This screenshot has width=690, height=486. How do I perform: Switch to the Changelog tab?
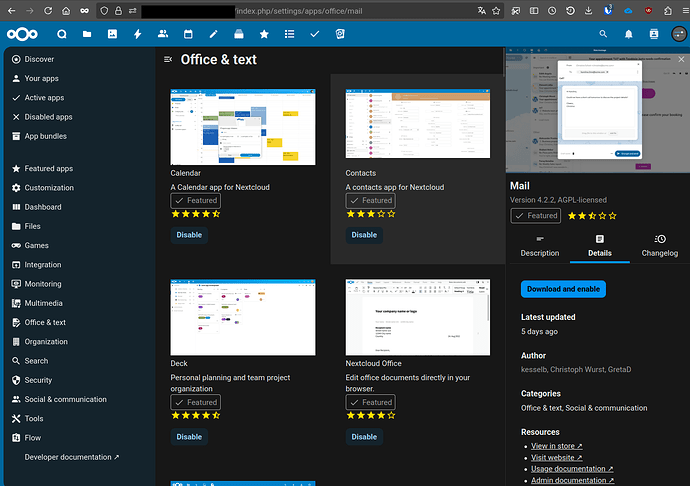659,246
